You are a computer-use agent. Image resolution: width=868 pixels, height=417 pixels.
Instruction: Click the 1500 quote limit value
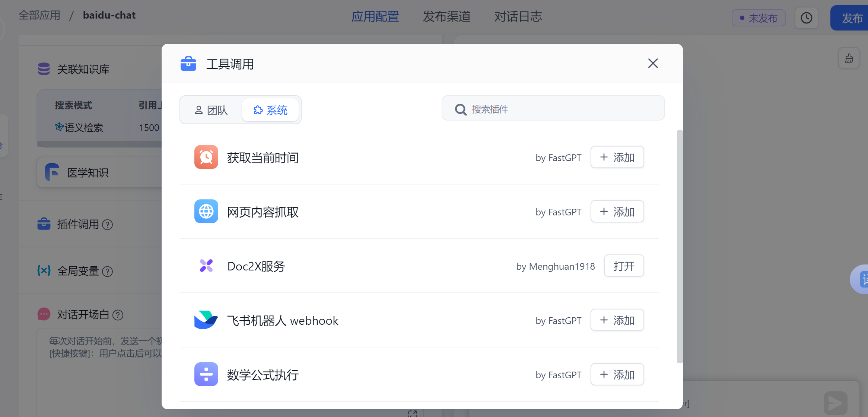click(x=149, y=128)
